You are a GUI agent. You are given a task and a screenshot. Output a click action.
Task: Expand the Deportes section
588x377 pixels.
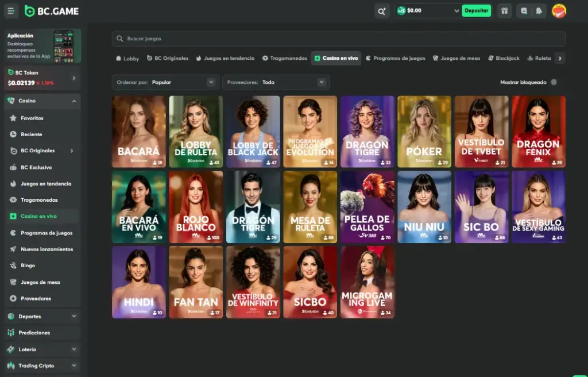[74, 316]
